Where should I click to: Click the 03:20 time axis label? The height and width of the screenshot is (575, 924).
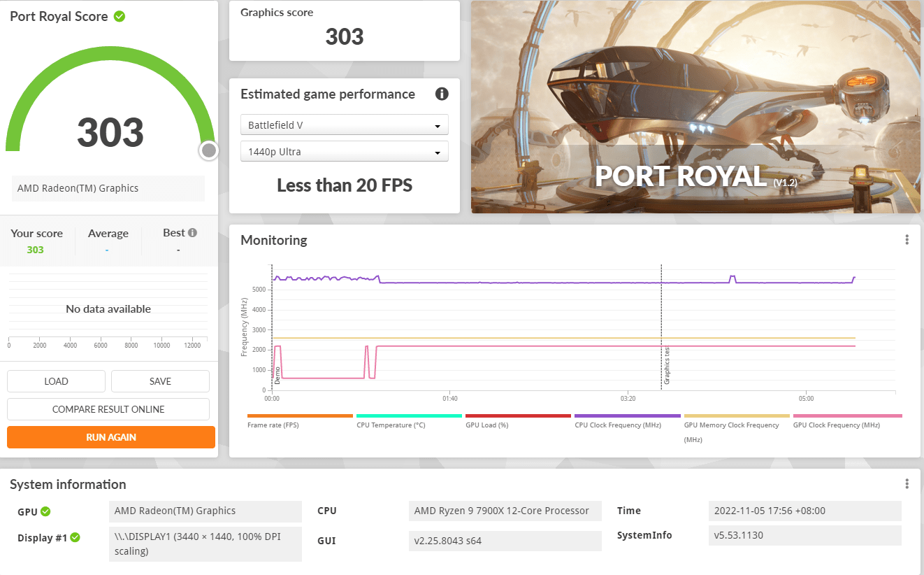point(628,399)
